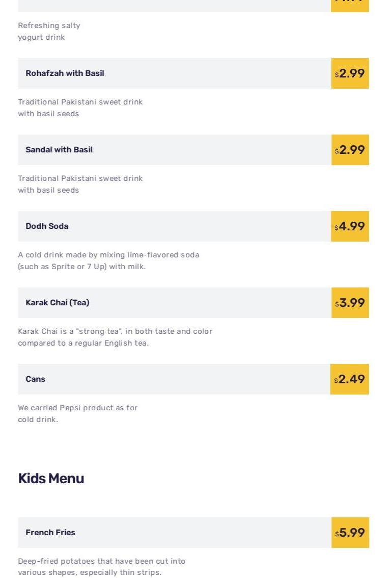Click the $2.99 price for Rohafzah with Basil

click(350, 73)
